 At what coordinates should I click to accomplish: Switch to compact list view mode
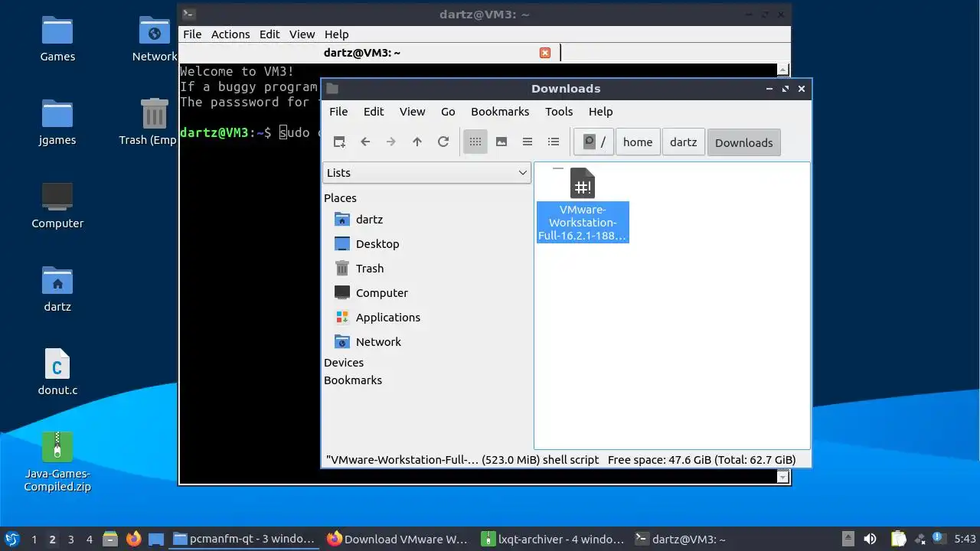(528, 142)
